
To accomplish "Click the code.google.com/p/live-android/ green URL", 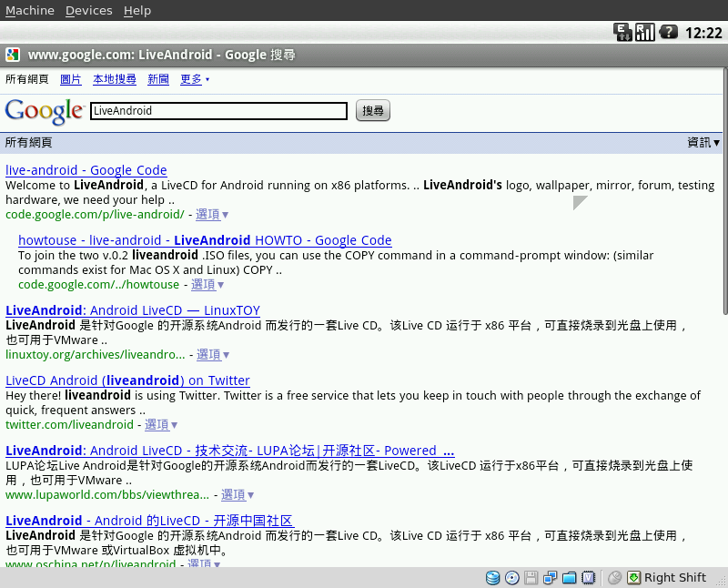I will (95, 214).
